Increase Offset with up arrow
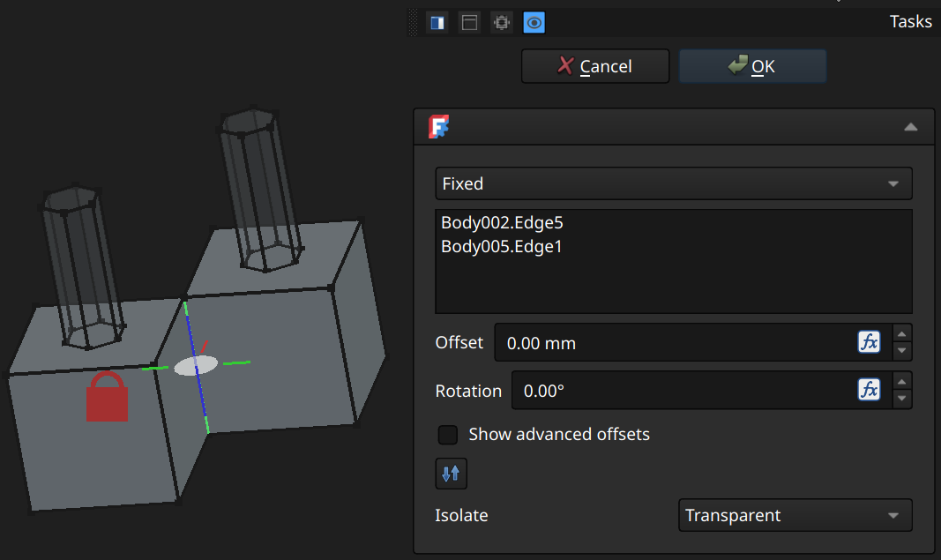 [x=901, y=333]
